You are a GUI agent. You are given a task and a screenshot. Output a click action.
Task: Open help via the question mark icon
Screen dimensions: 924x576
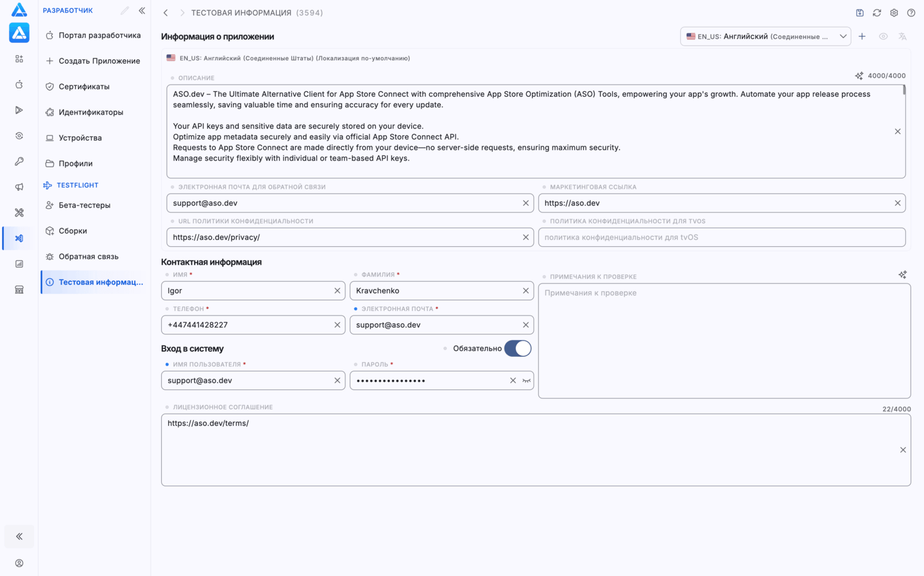(x=911, y=13)
